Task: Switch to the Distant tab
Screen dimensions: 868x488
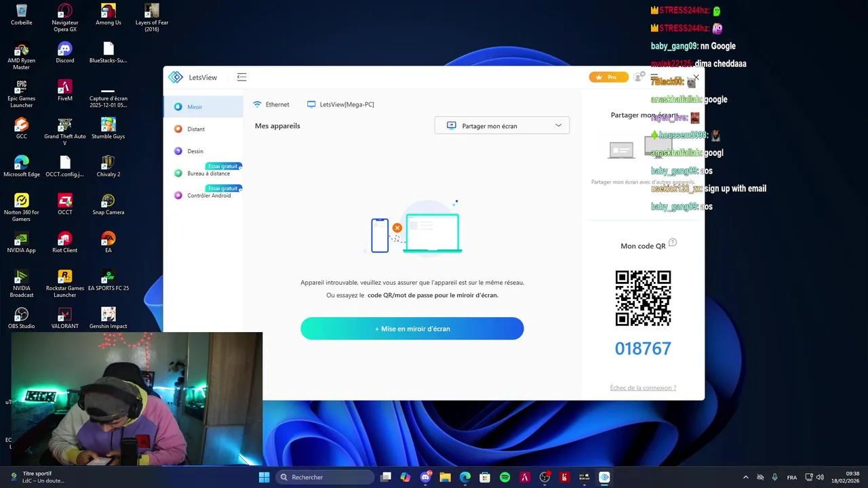Action: 203,129
